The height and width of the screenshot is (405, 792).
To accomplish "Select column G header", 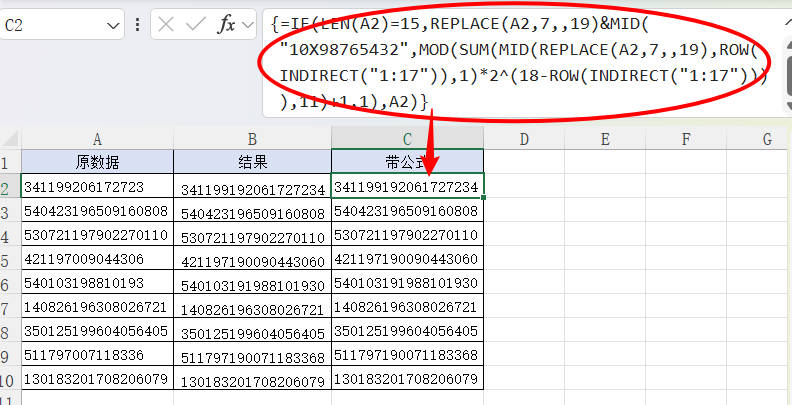I will click(x=767, y=139).
